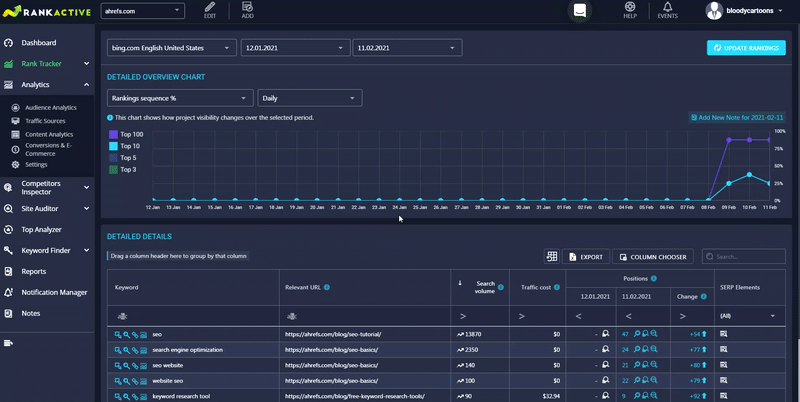Click the table Search input field

click(x=743, y=257)
